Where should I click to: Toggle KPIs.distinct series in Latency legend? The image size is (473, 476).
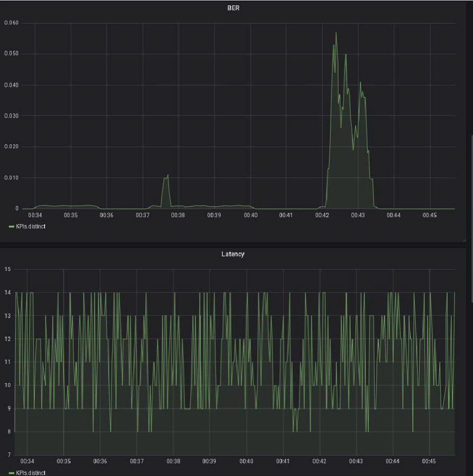[x=30, y=473]
